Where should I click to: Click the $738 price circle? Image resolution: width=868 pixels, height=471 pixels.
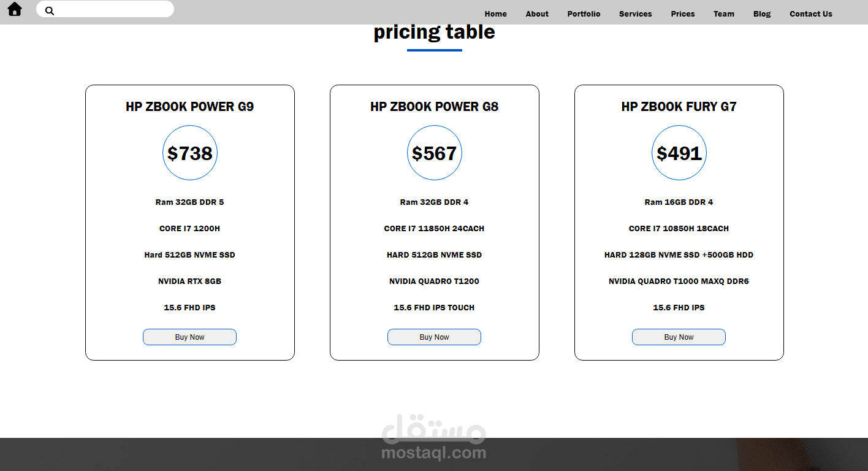pos(190,153)
